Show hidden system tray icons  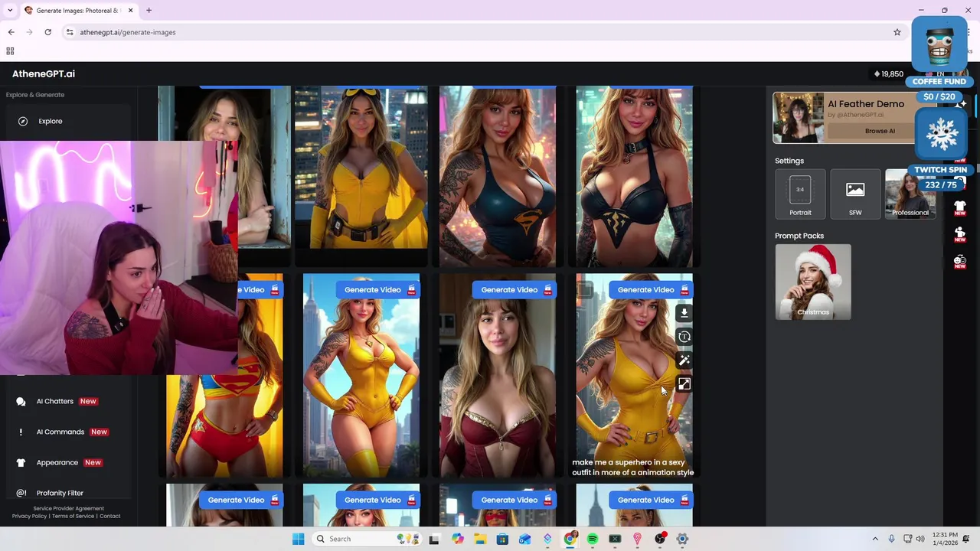coord(875,539)
